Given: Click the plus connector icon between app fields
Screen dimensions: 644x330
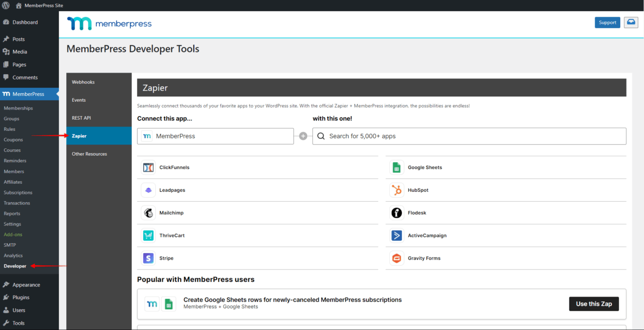Looking at the screenshot, I should tap(303, 136).
